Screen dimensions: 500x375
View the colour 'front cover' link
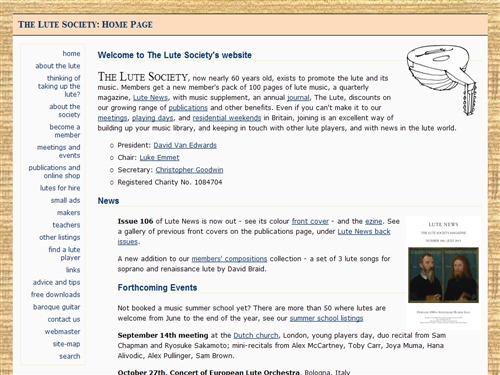click(x=310, y=221)
